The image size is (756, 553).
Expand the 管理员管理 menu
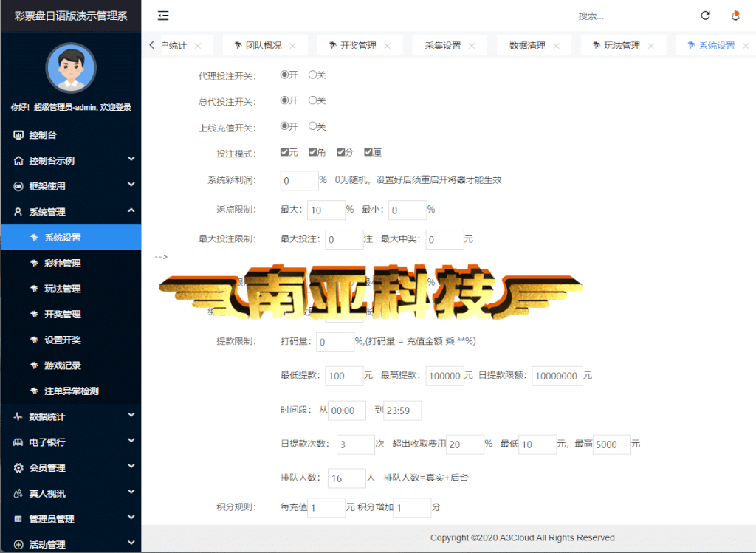[131, 518]
